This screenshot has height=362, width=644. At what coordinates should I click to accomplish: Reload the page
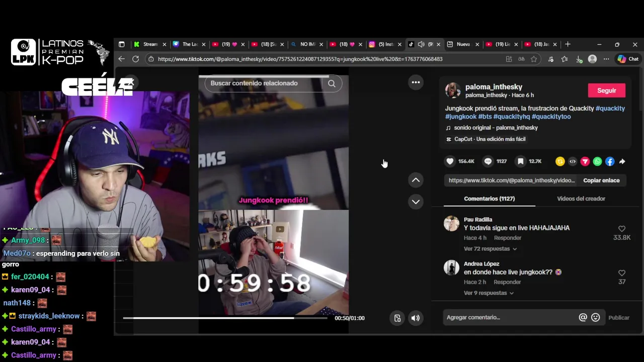click(135, 59)
